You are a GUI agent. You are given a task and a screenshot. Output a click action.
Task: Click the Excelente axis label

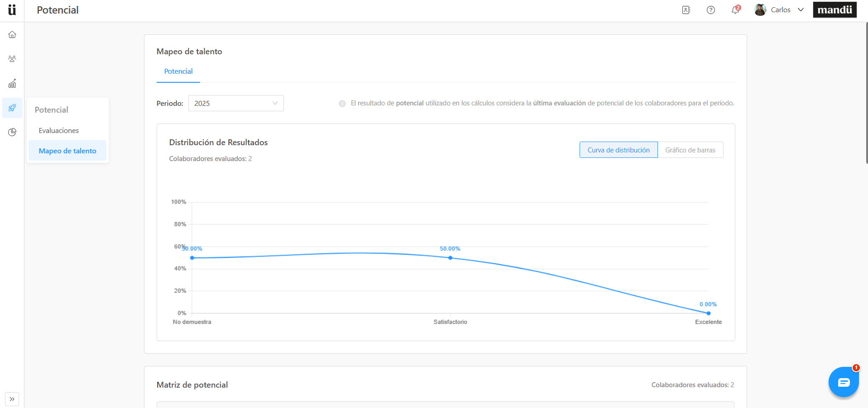tap(709, 322)
